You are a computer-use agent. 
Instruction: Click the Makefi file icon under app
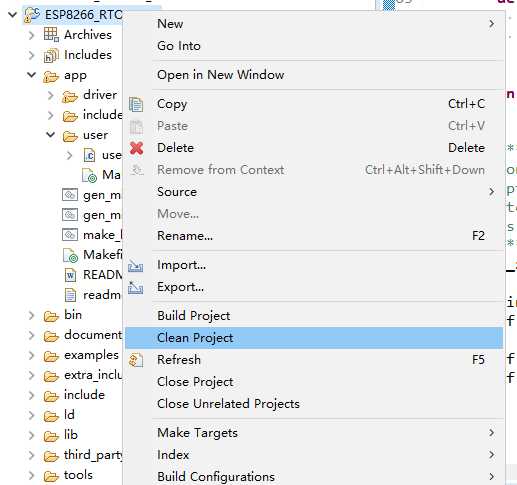point(70,256)
